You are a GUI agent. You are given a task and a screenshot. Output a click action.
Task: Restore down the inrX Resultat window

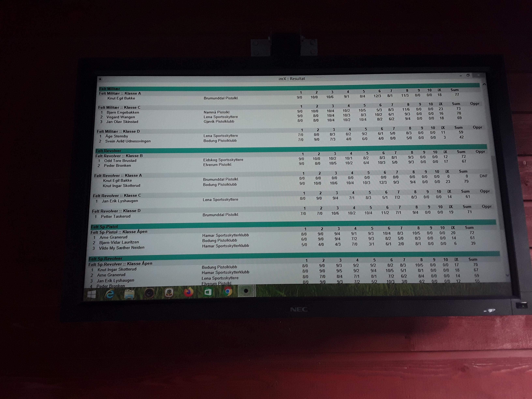point(468,75)
